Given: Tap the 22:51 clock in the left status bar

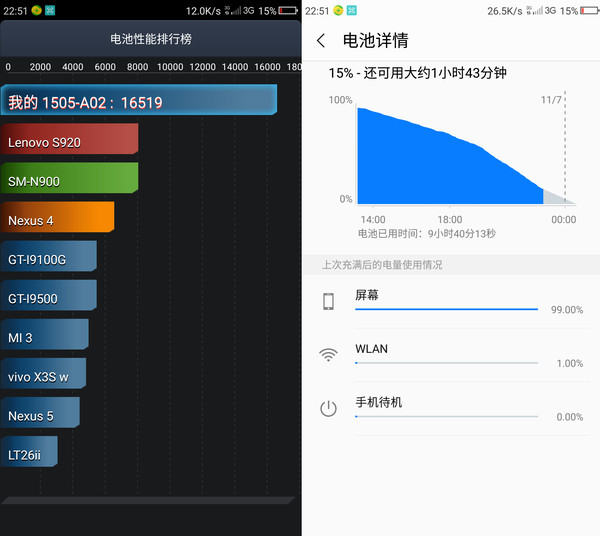Looking at the screenshot, I should tap(15, 11).
